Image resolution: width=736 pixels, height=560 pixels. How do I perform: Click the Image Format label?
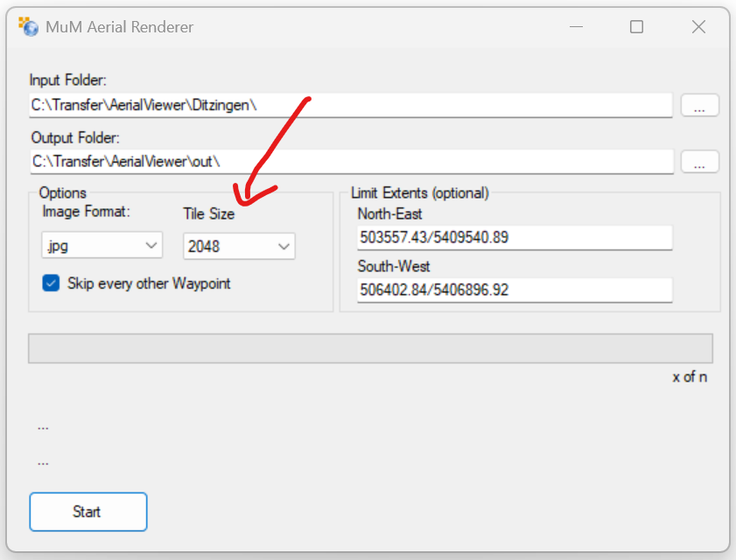point(86,211)
